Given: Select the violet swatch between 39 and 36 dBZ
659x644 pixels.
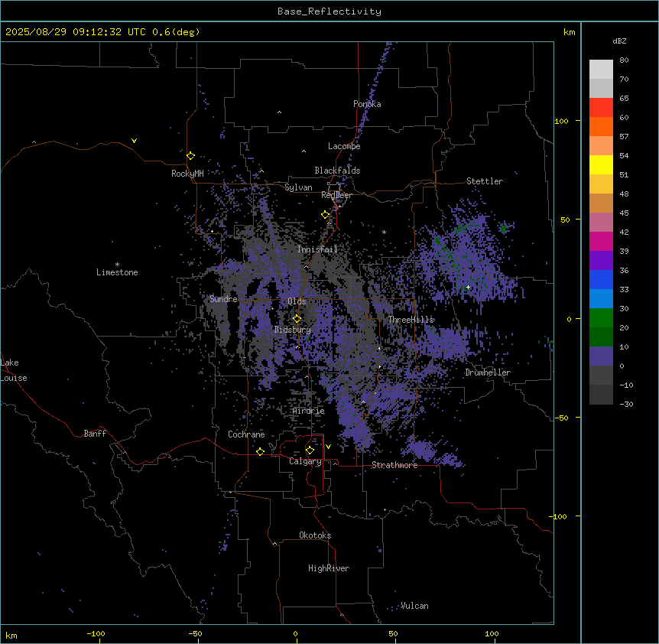Looking at the screenshot, I should pos(601,261).
